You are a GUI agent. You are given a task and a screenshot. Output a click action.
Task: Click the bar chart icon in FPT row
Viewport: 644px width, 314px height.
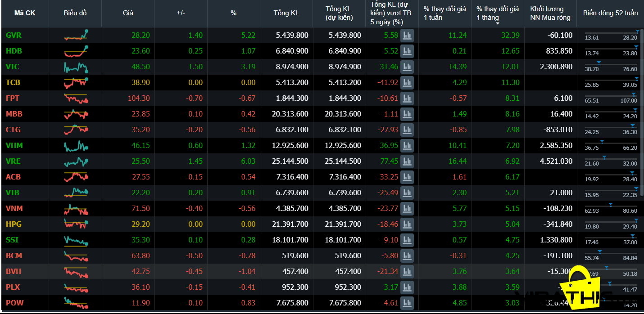[407, 98]
